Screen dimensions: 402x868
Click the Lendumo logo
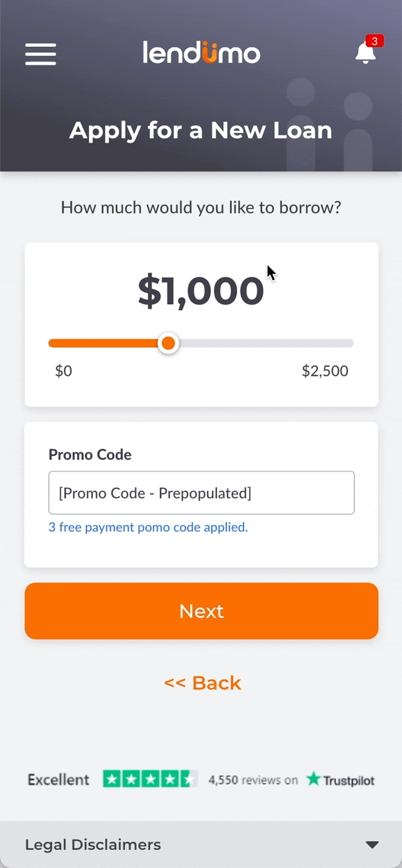tap(201, 53)
